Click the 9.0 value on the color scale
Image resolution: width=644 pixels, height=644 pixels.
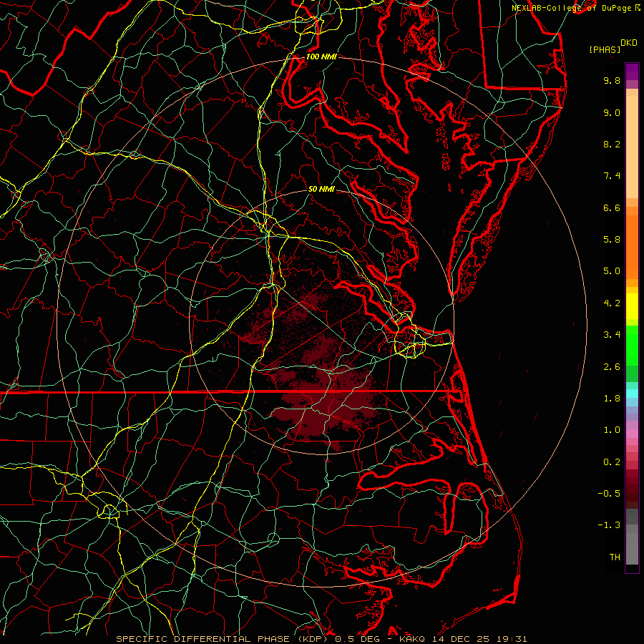click(x=612, y=112)
